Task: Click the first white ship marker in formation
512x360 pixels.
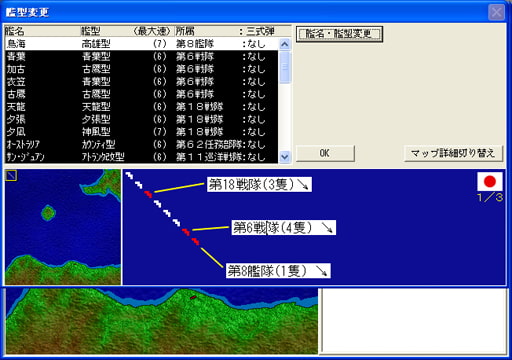Action: click(130, 175)
